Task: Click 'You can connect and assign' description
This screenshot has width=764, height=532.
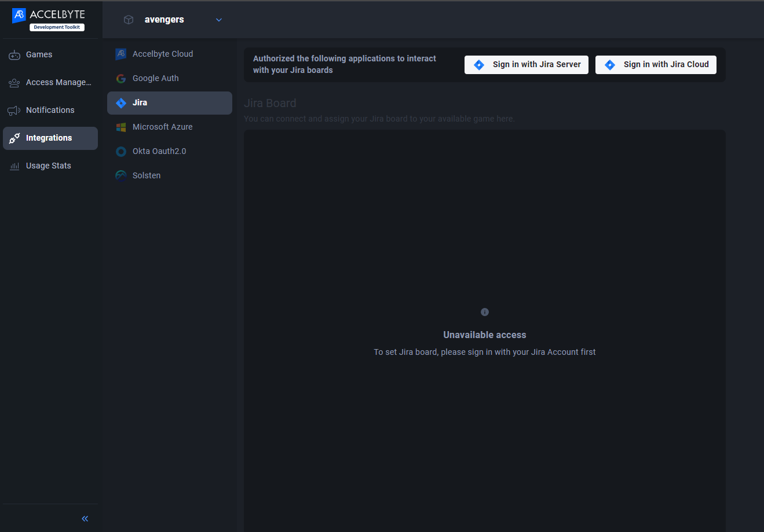Action: pos(379,119)
